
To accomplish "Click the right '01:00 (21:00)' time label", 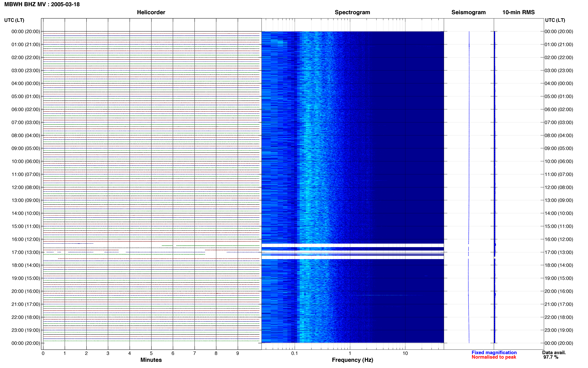I will coord(559,45).
